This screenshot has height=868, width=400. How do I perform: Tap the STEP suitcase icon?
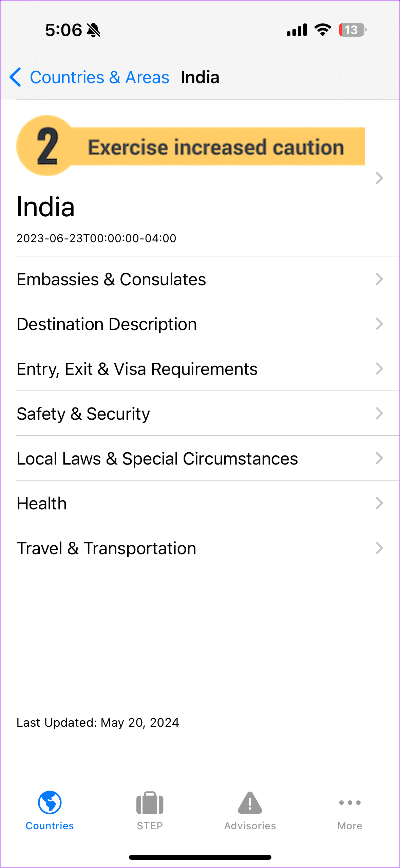click(150, 803)
